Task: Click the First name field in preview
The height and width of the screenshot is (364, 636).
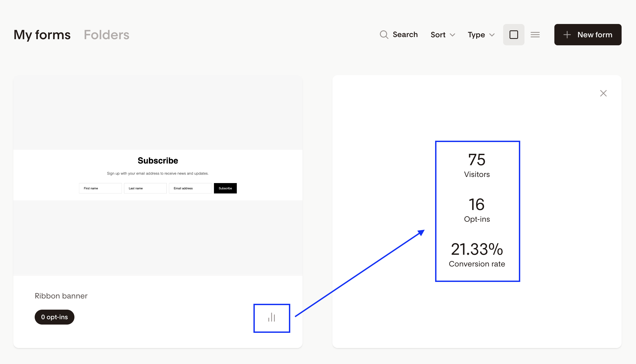Action: (x=100, y=188)
